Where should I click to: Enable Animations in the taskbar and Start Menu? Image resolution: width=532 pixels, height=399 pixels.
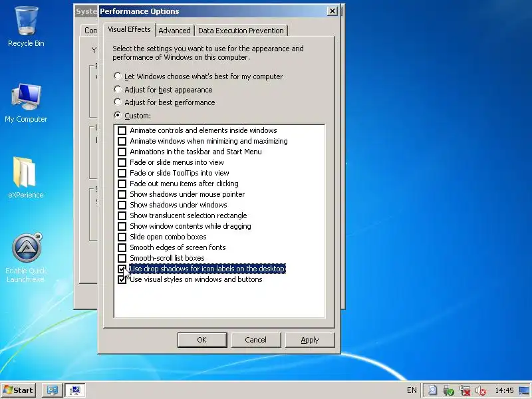pyautogui.click(x=122, y=152)
